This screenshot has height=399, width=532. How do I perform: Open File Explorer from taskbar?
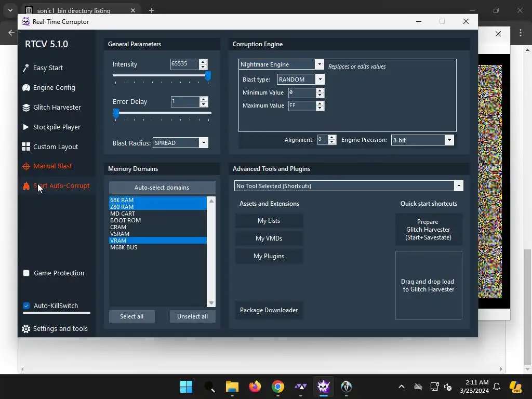coord(232,387)
